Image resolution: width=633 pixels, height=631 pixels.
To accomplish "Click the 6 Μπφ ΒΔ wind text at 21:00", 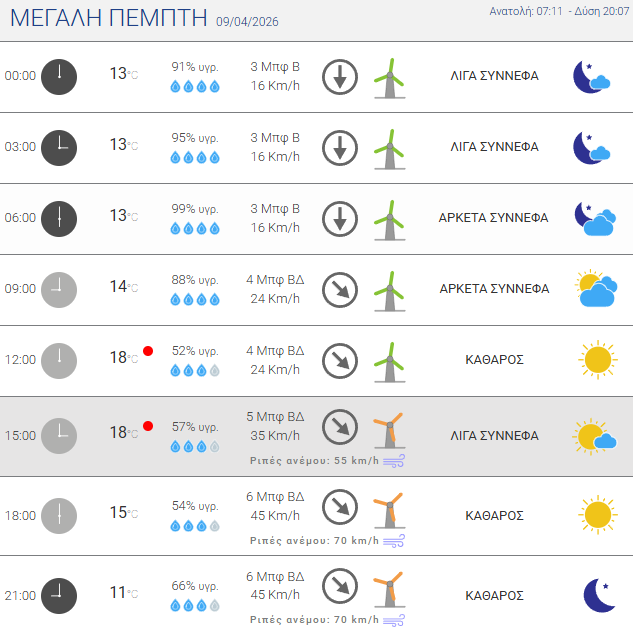I will tap(275, 577).
